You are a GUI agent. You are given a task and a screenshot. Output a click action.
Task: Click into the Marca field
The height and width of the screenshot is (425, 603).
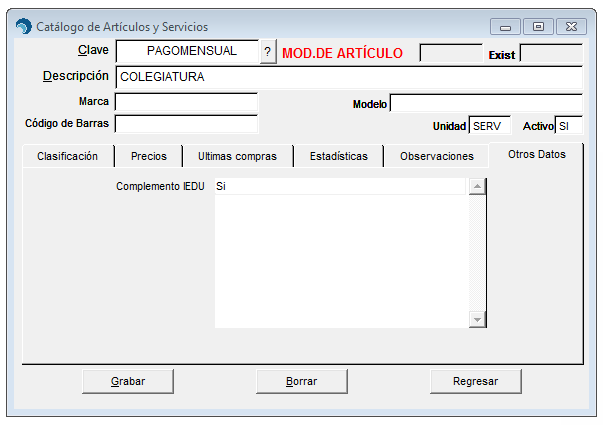[x=186, y=102]
